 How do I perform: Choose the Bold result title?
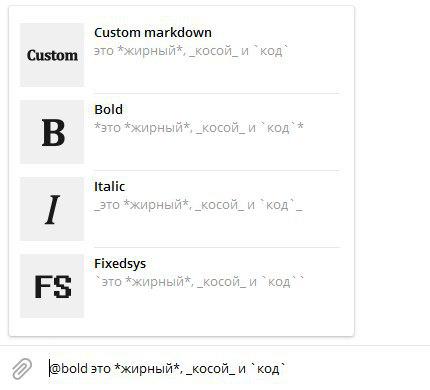[x=108, y=109]
